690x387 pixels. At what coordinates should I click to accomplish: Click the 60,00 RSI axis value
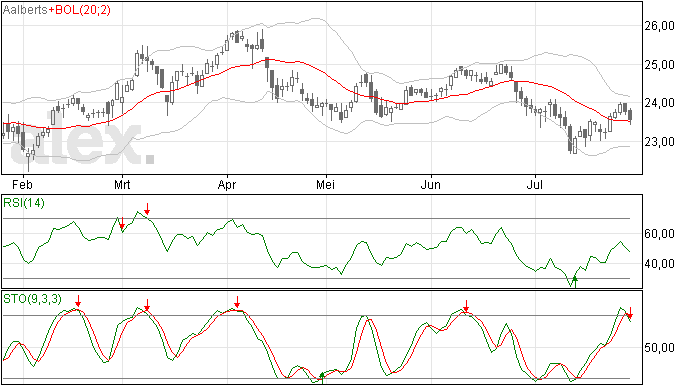pyautogui.click(x=659, y=234)
